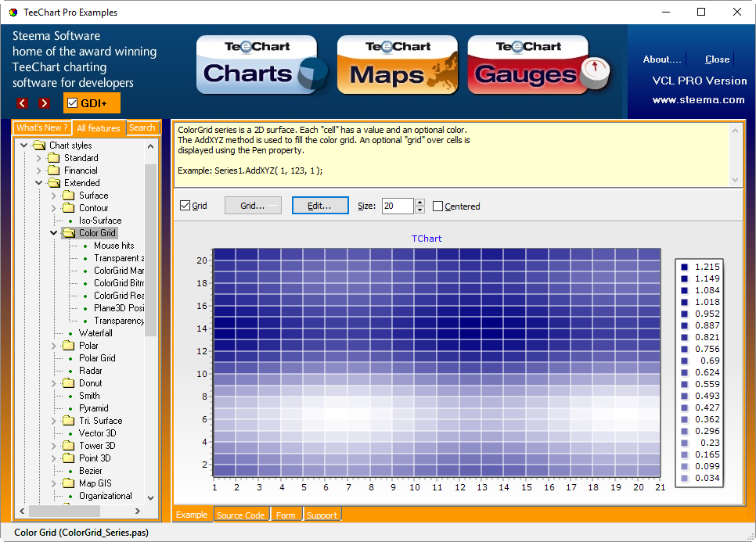Click the 0.034 legend color swatch
The image size is (756, 542).
click(684, 479)
